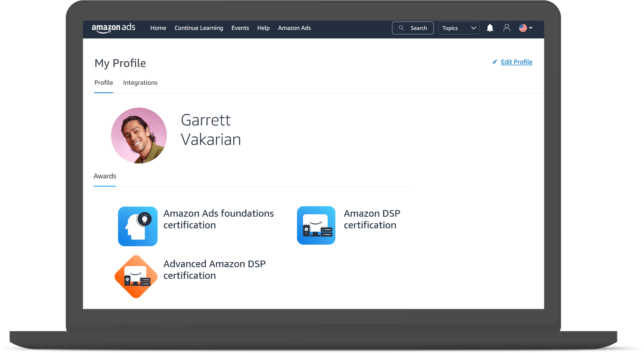
Task: Click the blue Amazon DSP certification badge
Action: pyautogui.click(x=316, y=226)
